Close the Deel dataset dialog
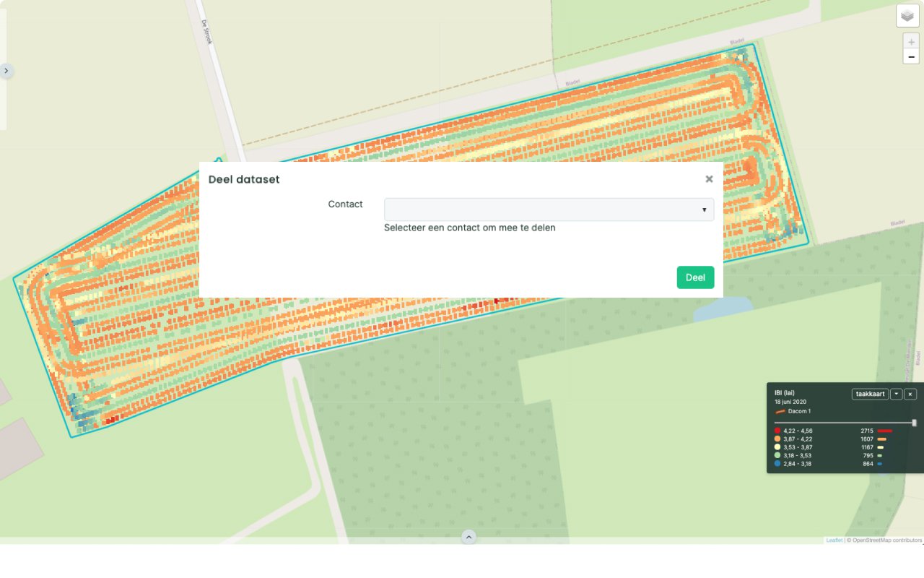This screenshot has width=924, height=578. point(709,179)
